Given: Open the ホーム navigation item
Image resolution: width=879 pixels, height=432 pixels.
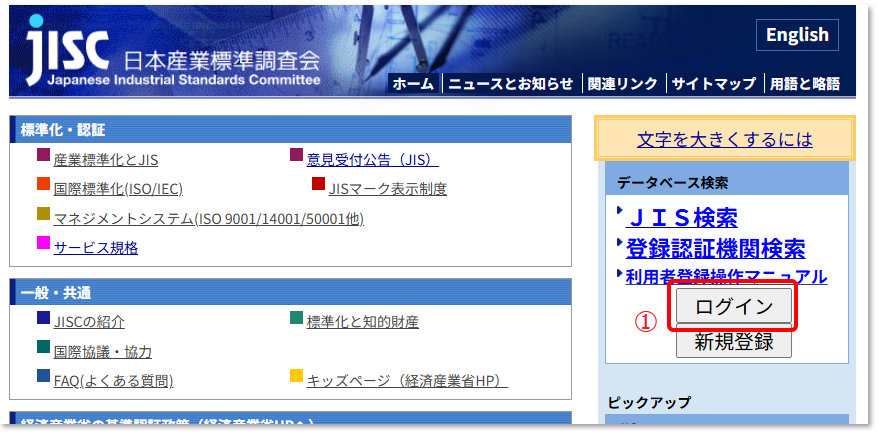Looking at the screenshot, I should click(x=414, y=84).
